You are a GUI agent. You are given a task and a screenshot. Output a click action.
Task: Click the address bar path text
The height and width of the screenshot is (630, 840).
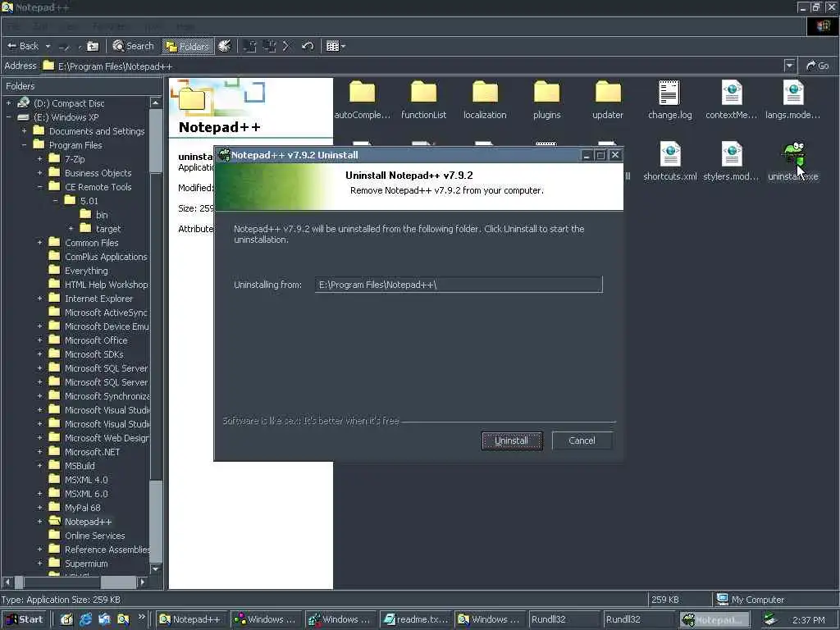tap(115, 66)
